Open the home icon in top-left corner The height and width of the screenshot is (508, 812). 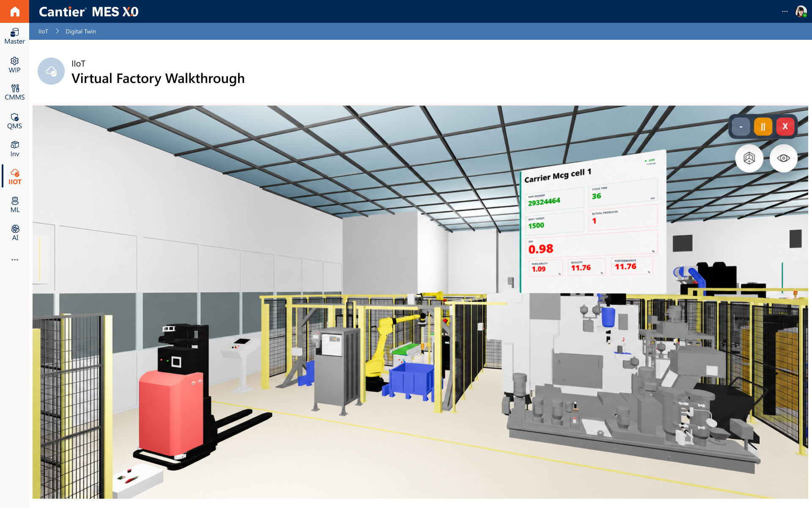[14, 11]
